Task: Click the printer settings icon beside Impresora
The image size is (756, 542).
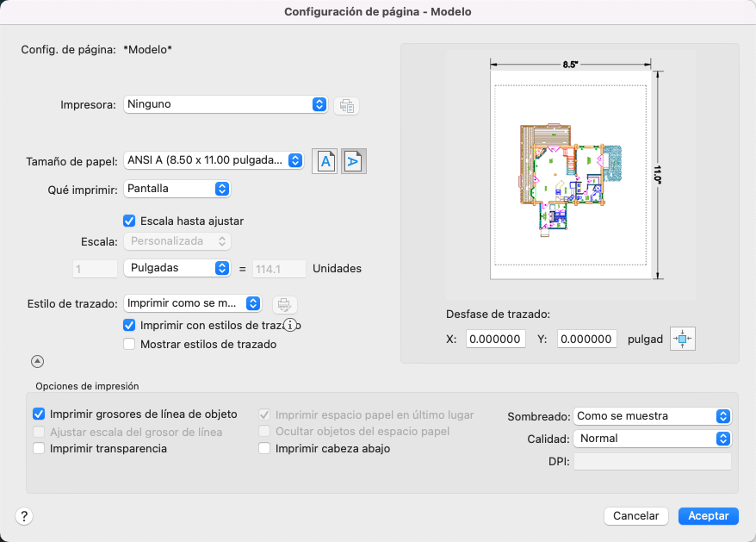Action: pos(346,105)
